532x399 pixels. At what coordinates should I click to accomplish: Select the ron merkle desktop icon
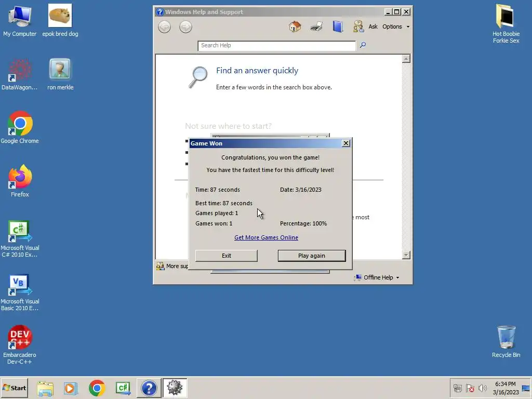coord(60,75)
